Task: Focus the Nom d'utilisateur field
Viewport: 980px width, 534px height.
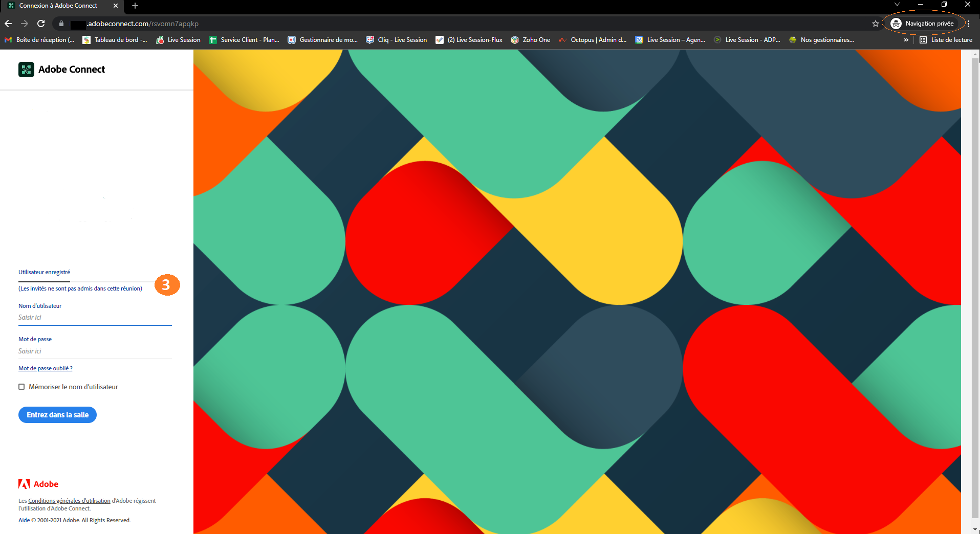Action: [x=95, y=318]
